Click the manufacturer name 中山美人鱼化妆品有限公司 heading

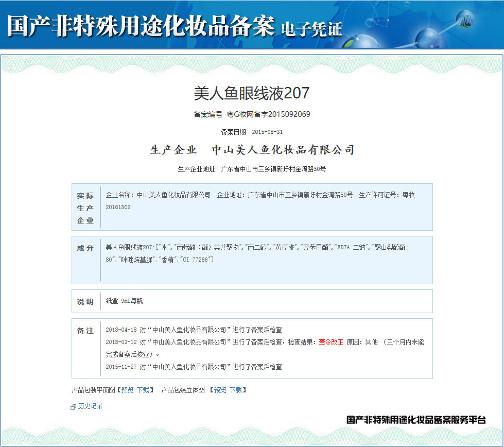[x=283, y=150]
